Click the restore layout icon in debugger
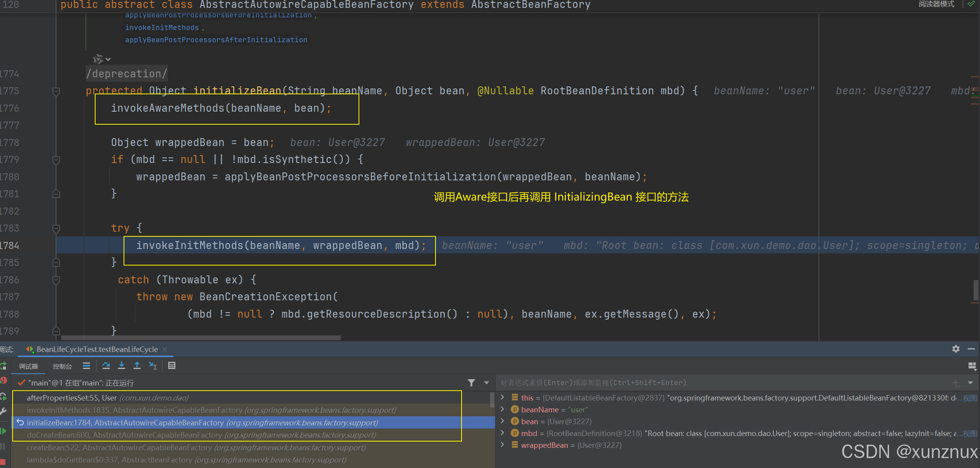The width and height of the screenshot is (980, 468). coord(972,366)
